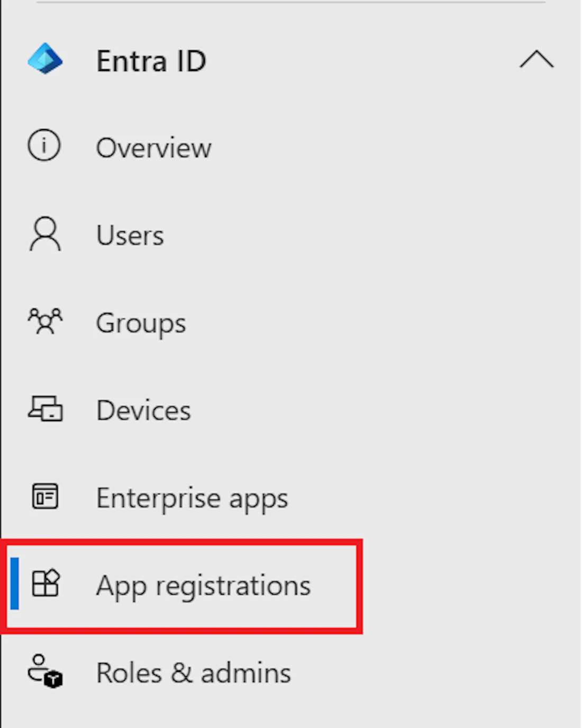Image resolution: width=582 pixels, height=728 pixels.
Task: Open Roles & admins
Action: point(194,672)
